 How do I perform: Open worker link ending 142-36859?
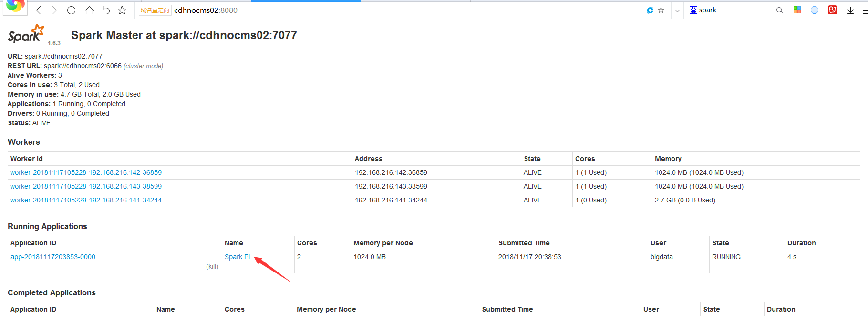point(86,172)
